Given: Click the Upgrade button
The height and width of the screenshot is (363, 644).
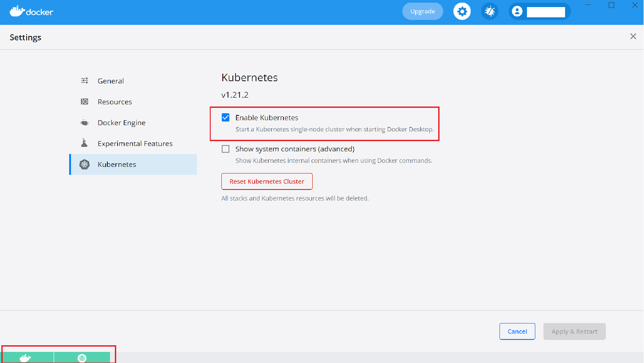Looking at the screenshot, I should [x=423, y=12].
